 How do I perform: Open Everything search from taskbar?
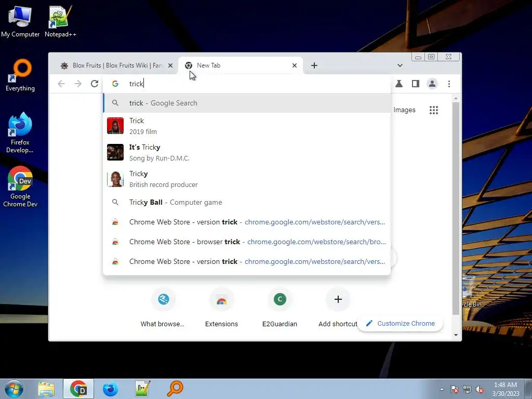coord(175,389)
